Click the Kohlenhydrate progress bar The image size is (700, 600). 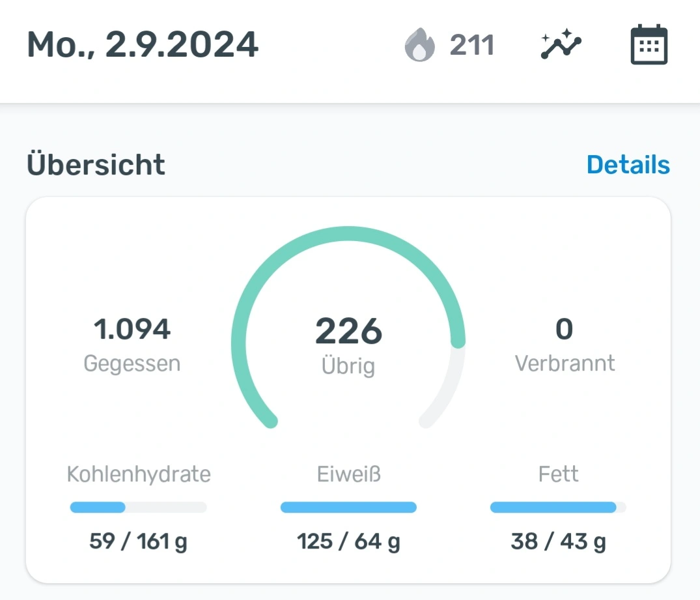138,507
